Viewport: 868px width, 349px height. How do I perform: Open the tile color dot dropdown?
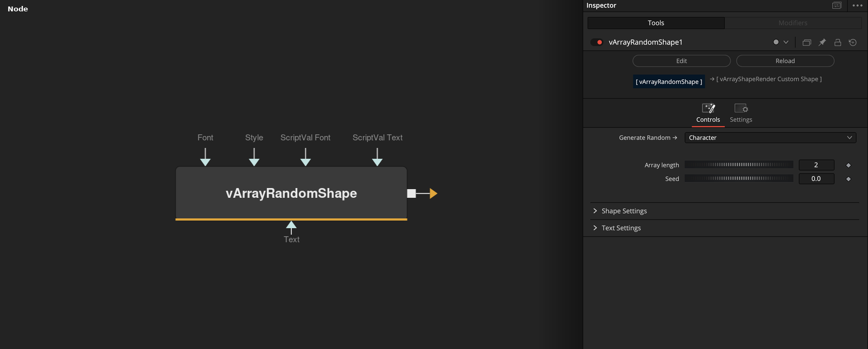click(x=781, y=42)
